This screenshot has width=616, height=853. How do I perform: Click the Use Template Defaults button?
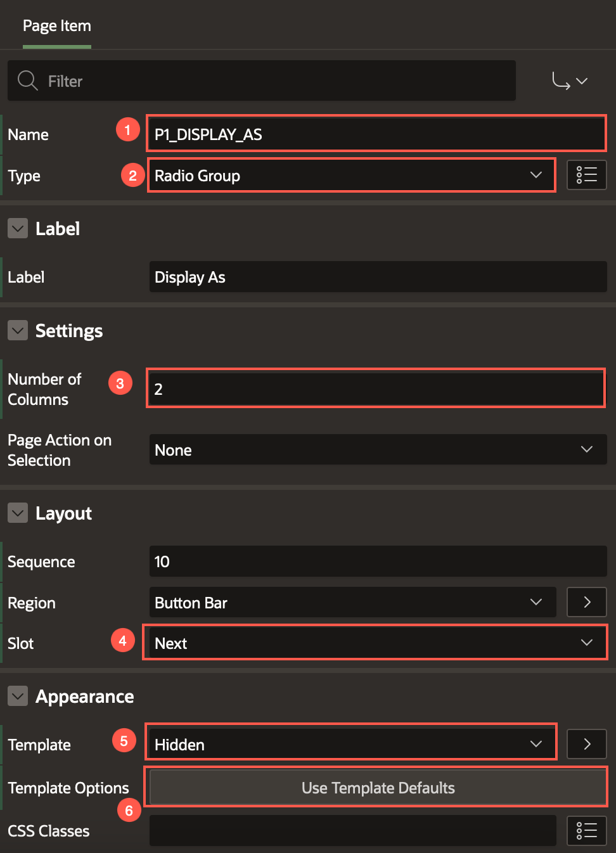click(x=378, y=788)
